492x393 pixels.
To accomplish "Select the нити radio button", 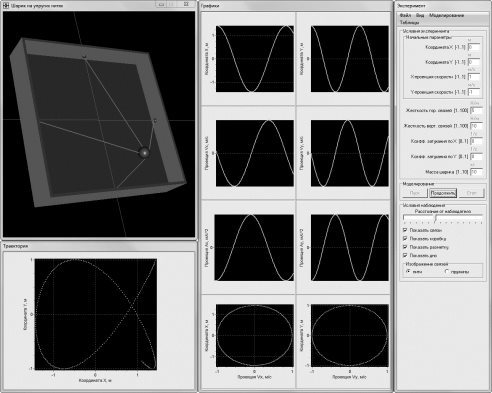I will tap(408, 272).
